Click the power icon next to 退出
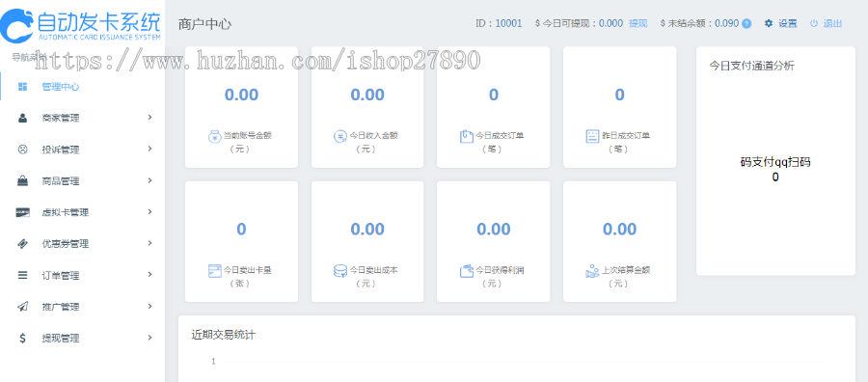868x382 pixels. coord(814,23)
